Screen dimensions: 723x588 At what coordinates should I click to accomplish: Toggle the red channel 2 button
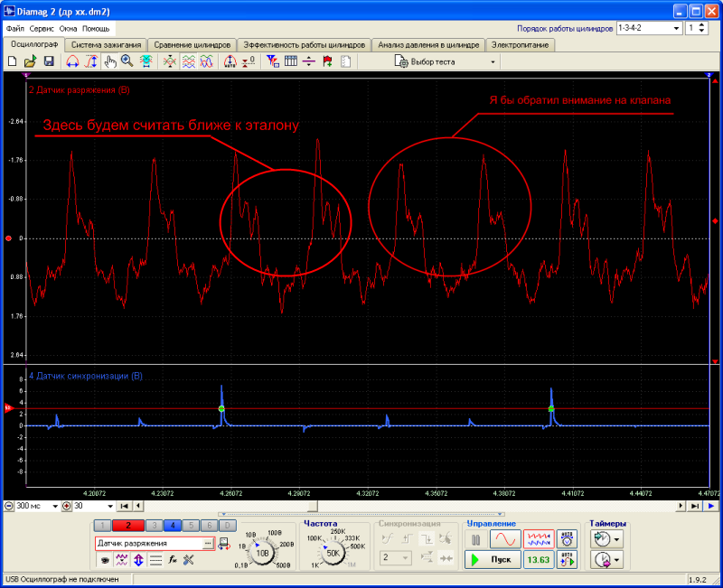click(x=128, y=526)
